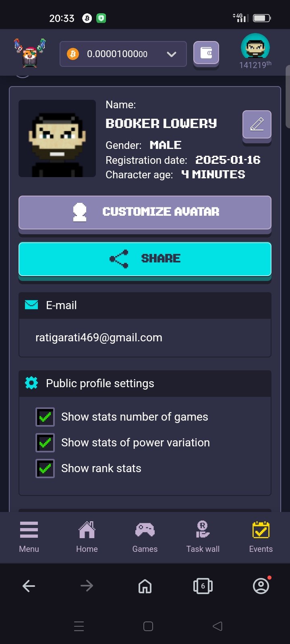Open the wallet icon button

coord(206,53)
